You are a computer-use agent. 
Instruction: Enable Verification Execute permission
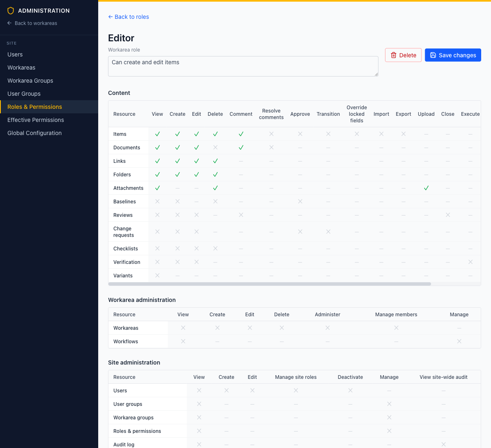471,262
